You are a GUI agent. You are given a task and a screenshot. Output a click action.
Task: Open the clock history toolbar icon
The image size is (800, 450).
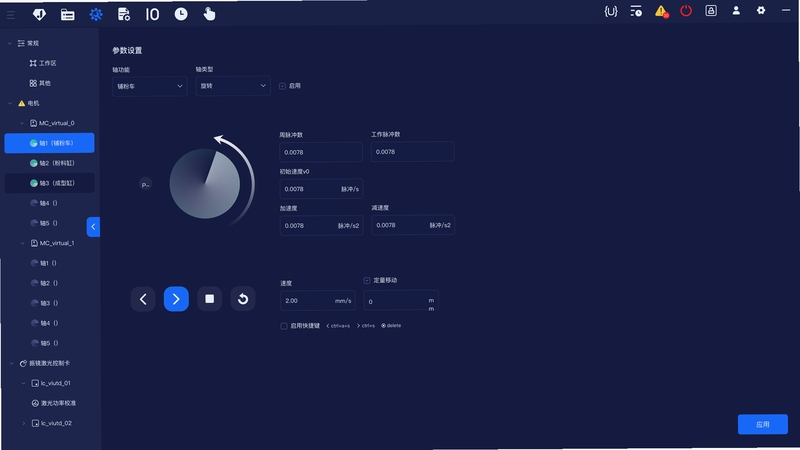point(181,14)
